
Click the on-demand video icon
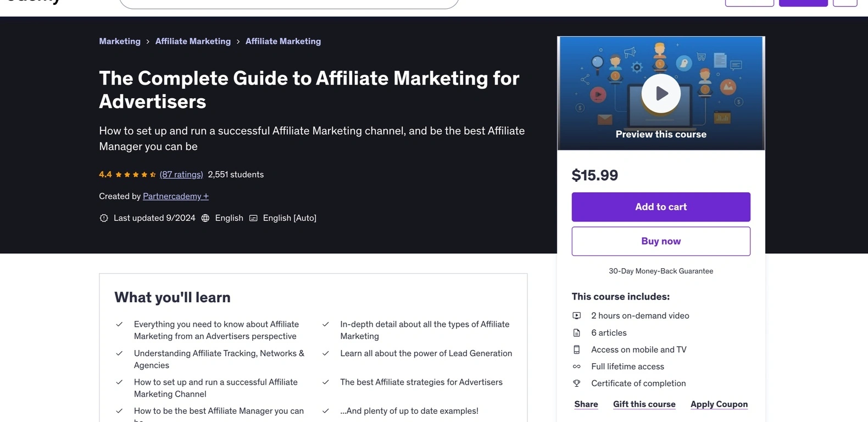tap(577, 315)
